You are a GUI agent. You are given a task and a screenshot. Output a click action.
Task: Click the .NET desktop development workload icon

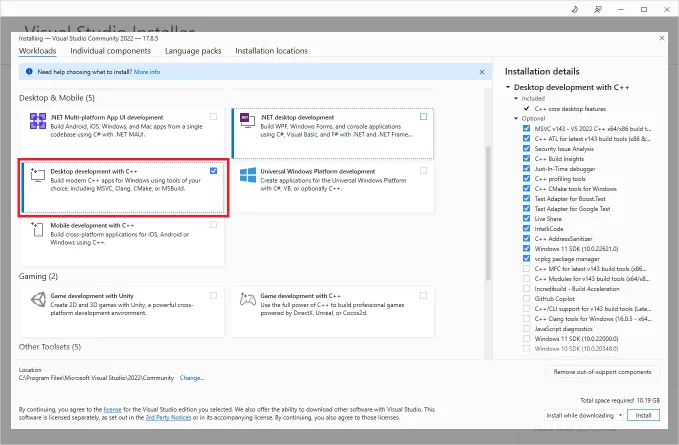[248, 121]
